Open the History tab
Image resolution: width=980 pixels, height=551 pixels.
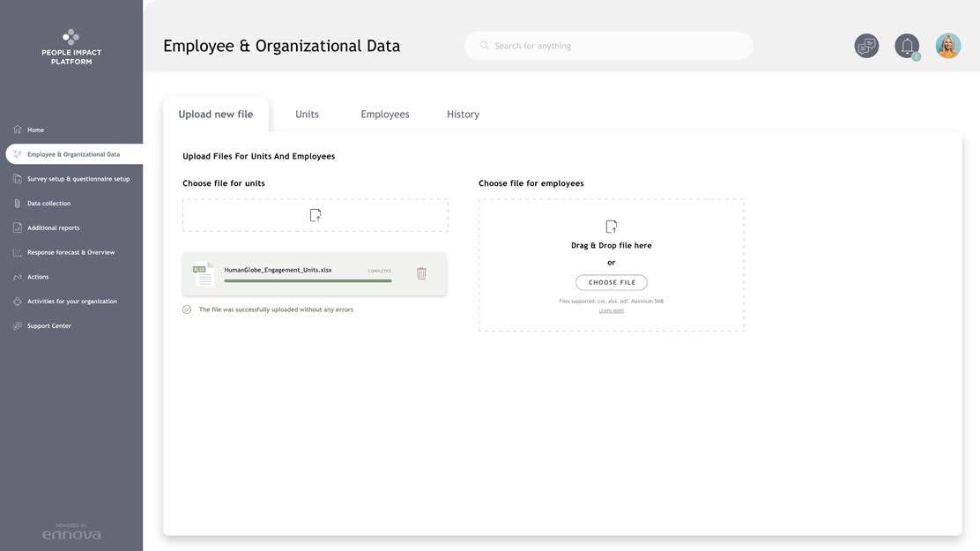coord(463,115)
